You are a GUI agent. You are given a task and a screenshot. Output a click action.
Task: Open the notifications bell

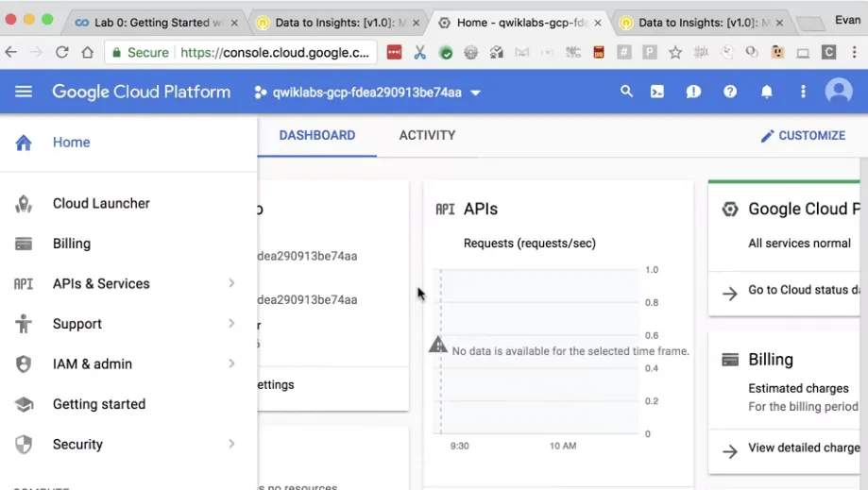[767, 92]
